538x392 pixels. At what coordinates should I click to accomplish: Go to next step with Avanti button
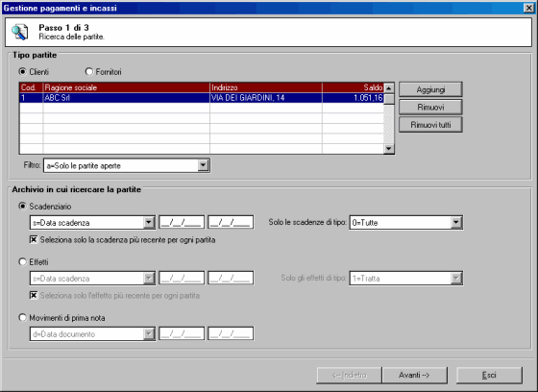click(414, 375)
